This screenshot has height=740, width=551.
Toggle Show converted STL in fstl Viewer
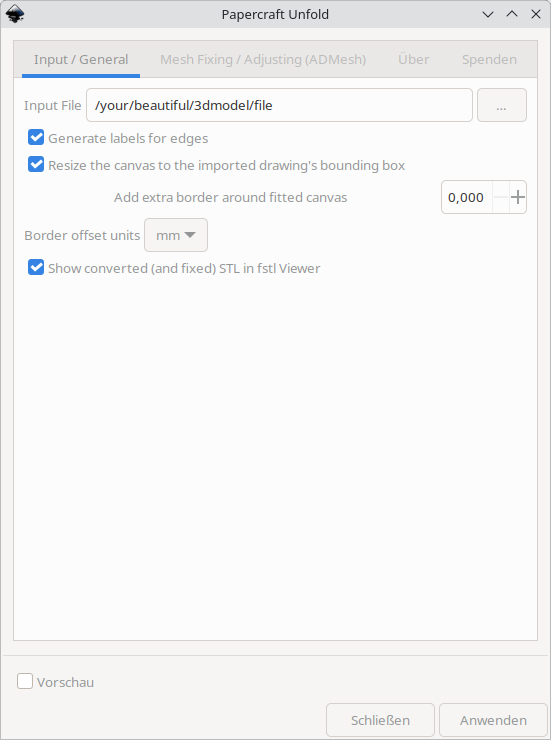click(36, 267)
